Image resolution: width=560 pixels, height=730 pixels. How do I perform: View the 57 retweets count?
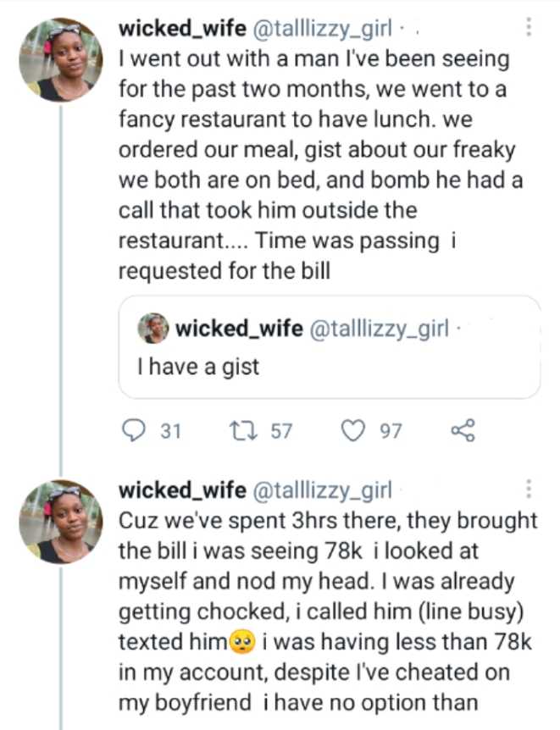(280, 431)
